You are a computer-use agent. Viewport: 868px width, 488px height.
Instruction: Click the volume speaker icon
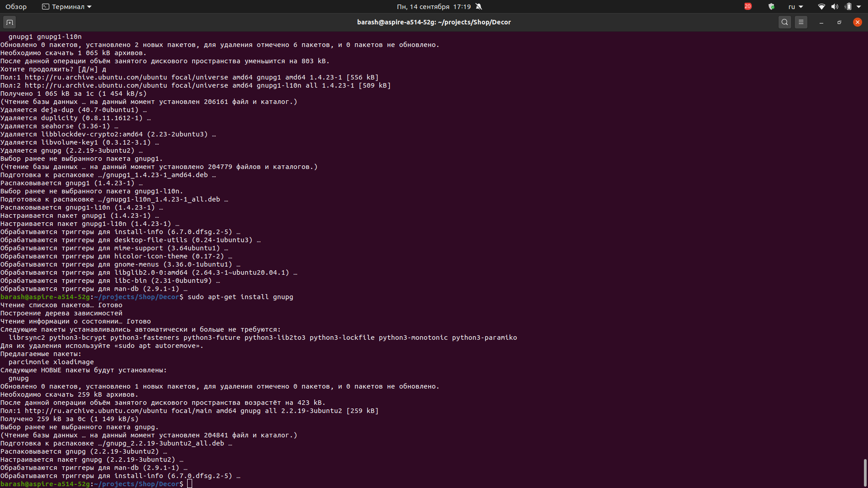(x=835, y=7)
